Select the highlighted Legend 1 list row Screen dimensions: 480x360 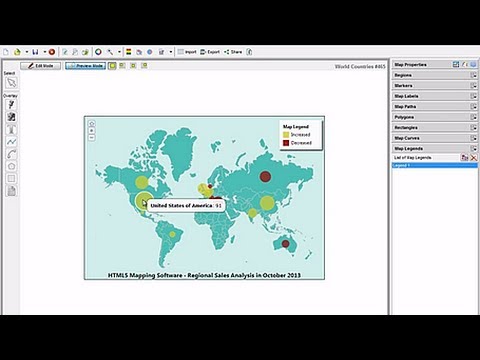point(435,165)
